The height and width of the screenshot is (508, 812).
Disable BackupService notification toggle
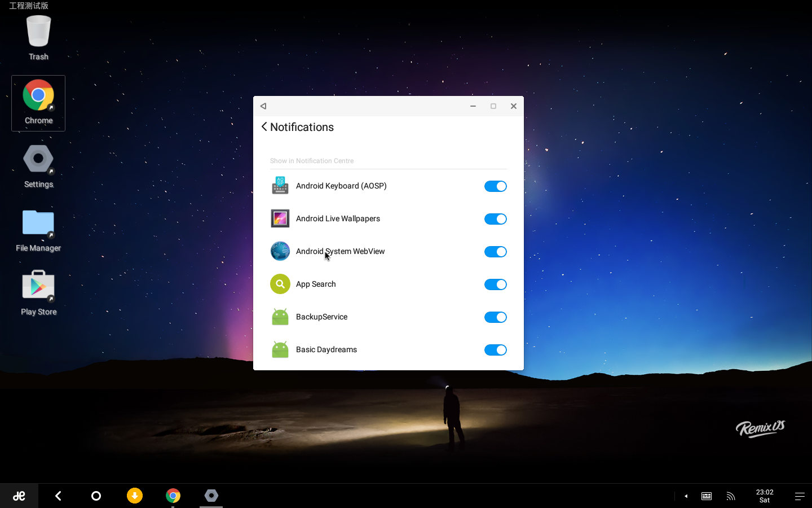pos(496,317)
